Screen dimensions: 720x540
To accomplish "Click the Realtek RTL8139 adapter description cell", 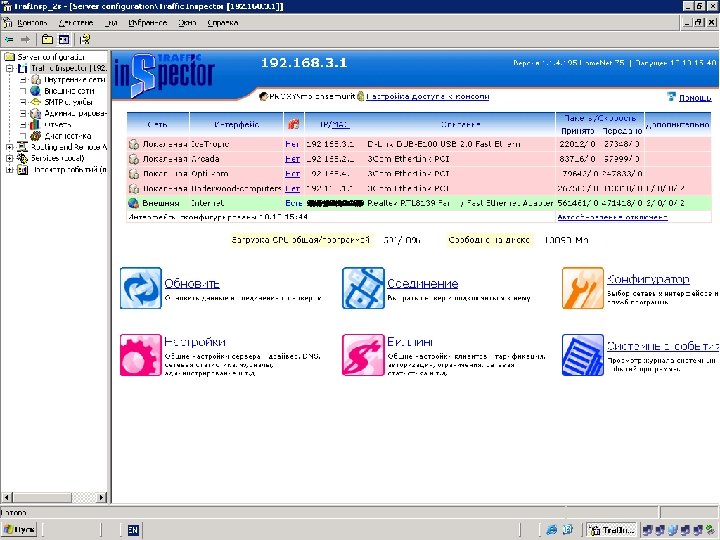I will pos(460,203).
